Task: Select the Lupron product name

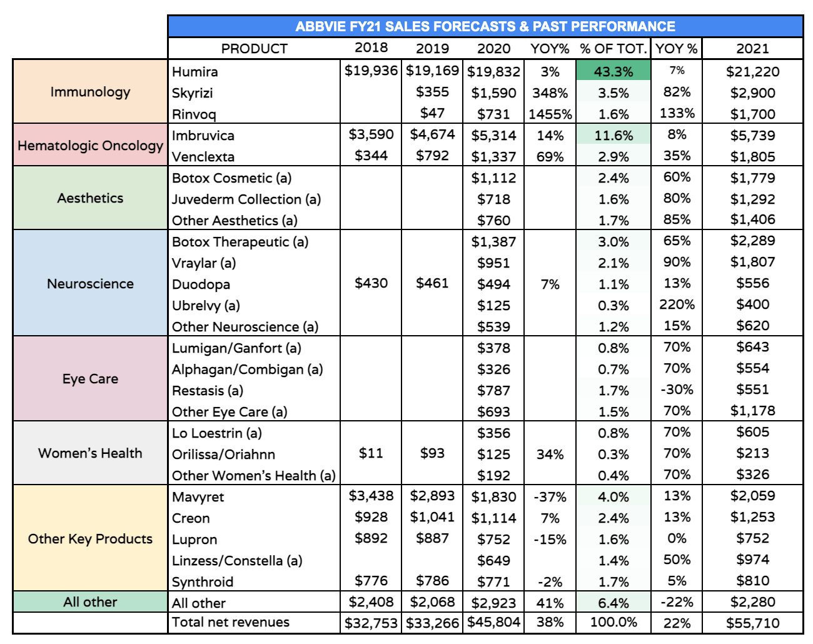Action: (x=194, y=540)
